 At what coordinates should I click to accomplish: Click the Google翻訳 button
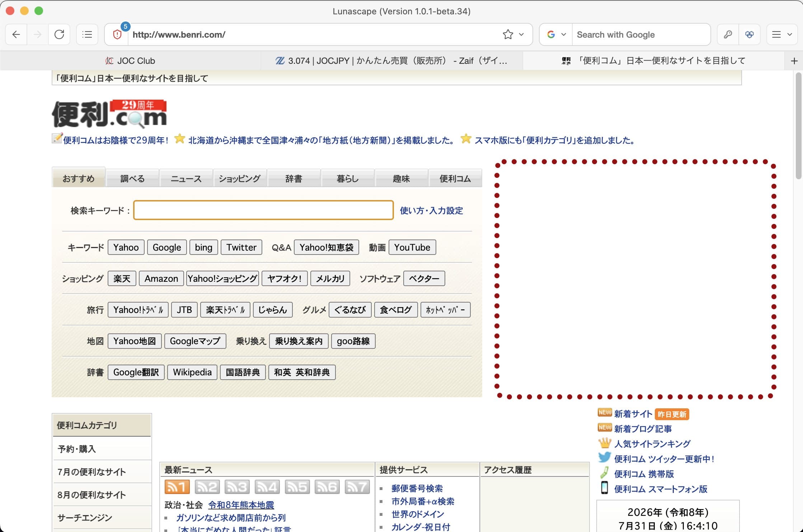pos(136,372)
